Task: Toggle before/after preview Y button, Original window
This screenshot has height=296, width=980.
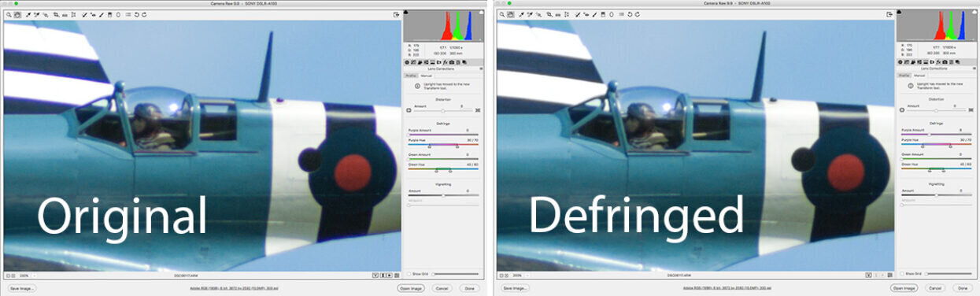Action: click(x=376, y=276)
